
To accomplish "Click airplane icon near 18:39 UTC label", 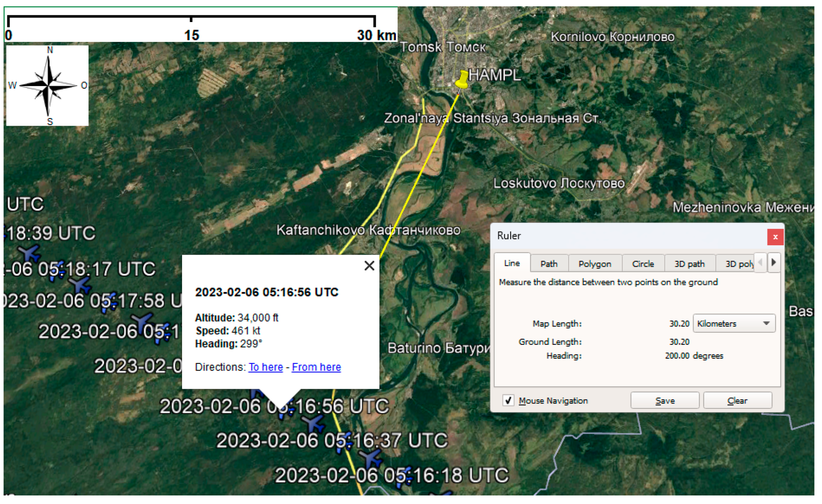I will click(x=30, y=253).
